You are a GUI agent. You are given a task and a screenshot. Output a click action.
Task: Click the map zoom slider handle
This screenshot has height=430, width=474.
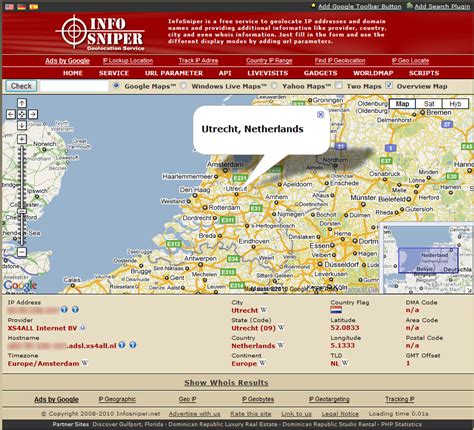click(22, 211)
